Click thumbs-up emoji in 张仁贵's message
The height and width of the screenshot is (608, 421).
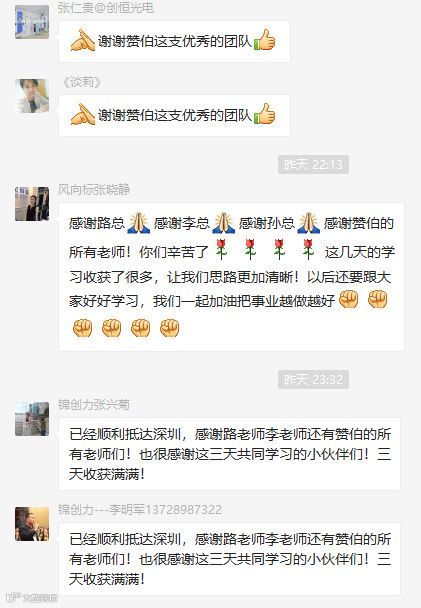click(265, 40)
